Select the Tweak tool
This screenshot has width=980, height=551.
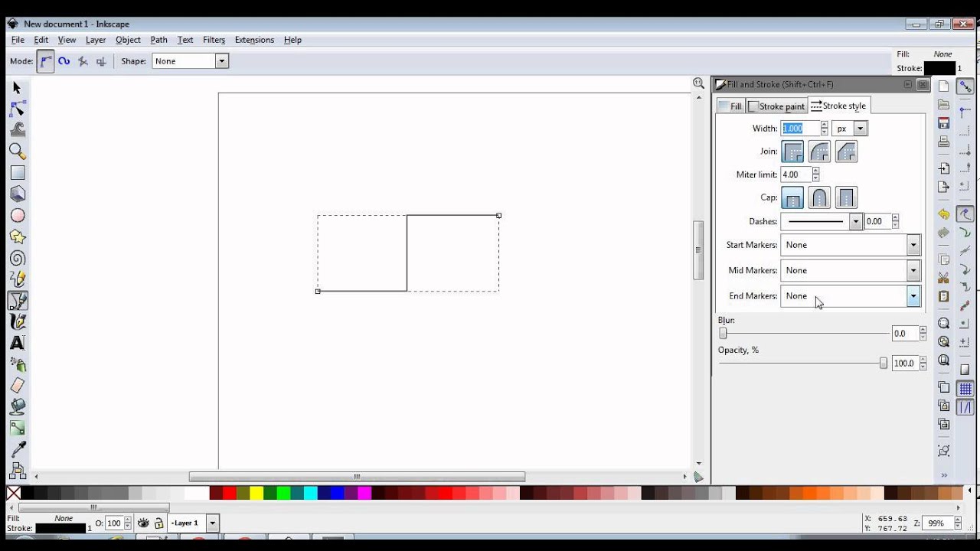18,130
